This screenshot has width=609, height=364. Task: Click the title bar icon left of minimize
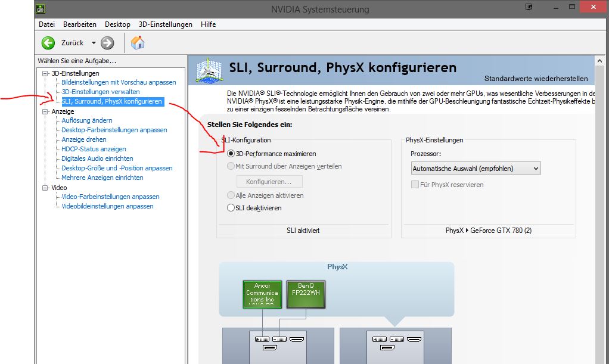pyautogui.click(x=529, y=7)
